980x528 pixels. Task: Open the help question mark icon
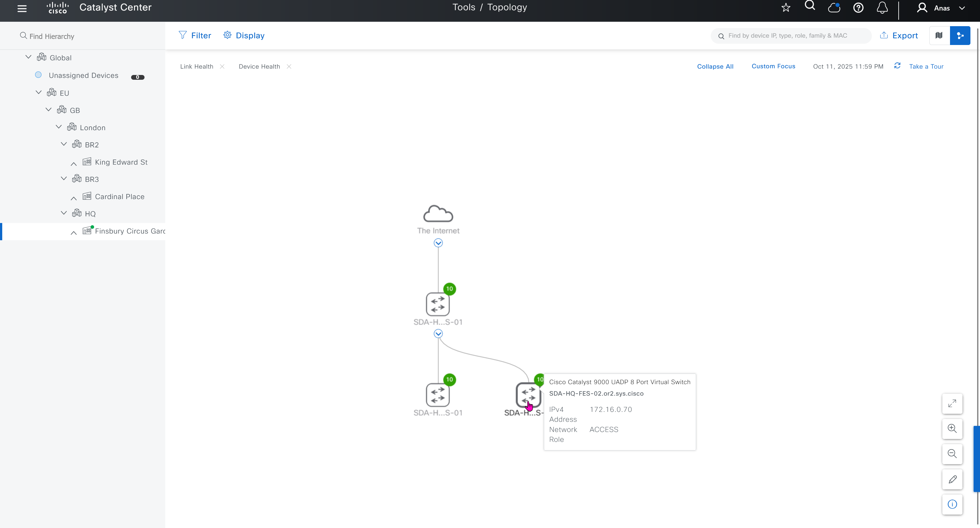(858, 8)
